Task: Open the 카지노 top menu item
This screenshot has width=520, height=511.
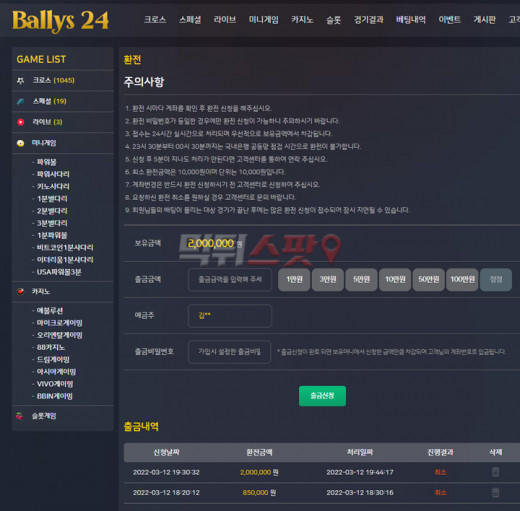Action: pyautogui.click(x=302, y=20)
